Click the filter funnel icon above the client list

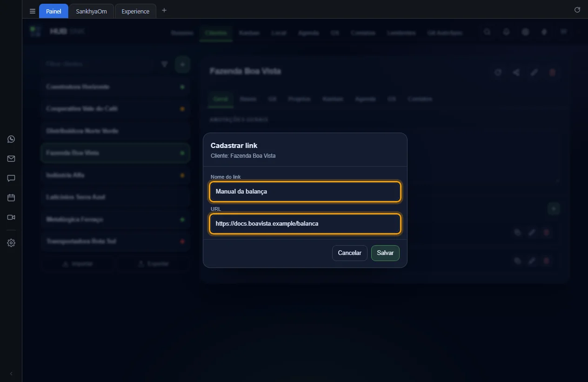click(164, 64)
